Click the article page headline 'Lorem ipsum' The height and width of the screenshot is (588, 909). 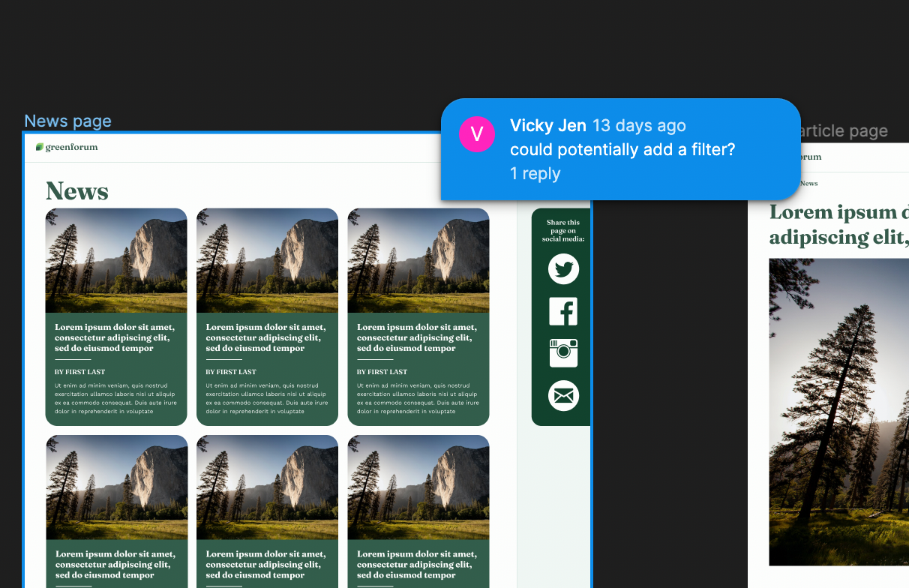(839, 224)
